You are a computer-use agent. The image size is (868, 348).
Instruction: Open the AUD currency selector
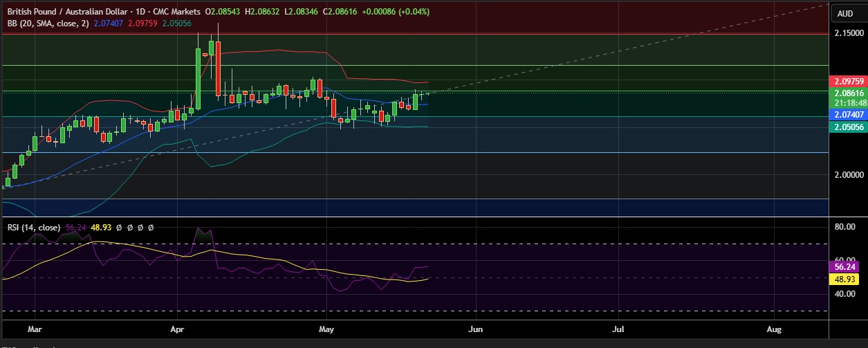[845, 13]
